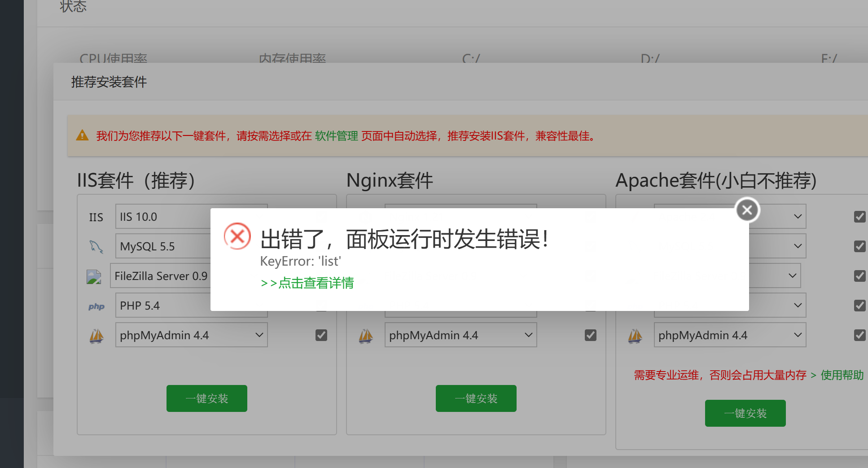The width and height of the screenshot is (868, 468).
Task: Close the error dialog with the X button
Action: [x=747, y=210]
